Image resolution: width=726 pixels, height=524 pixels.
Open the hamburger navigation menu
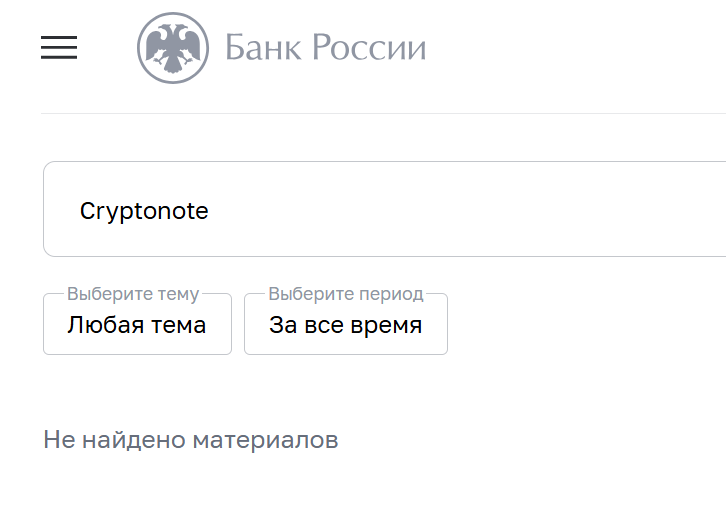59,47
